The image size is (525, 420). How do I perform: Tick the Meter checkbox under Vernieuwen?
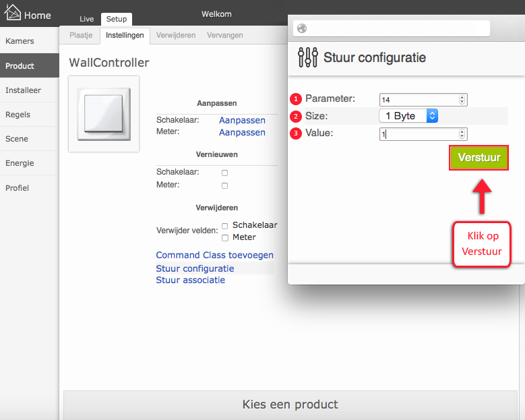224,185
